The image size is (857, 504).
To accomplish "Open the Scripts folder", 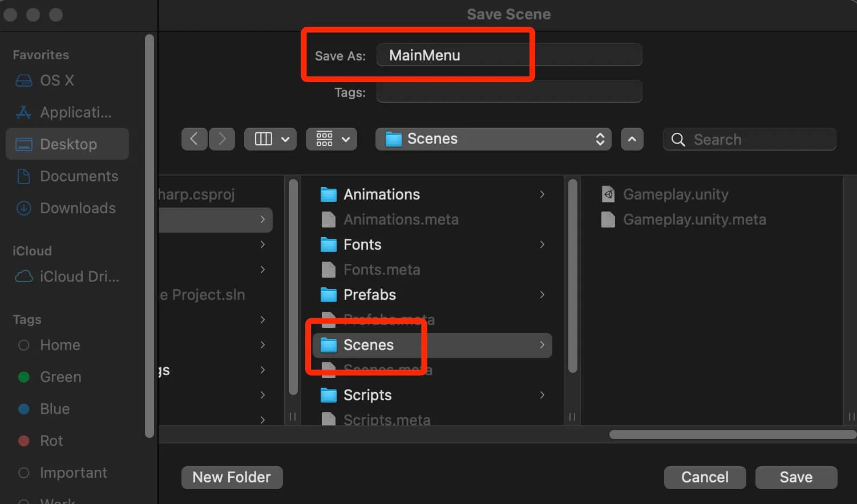I will coord(367,395).
